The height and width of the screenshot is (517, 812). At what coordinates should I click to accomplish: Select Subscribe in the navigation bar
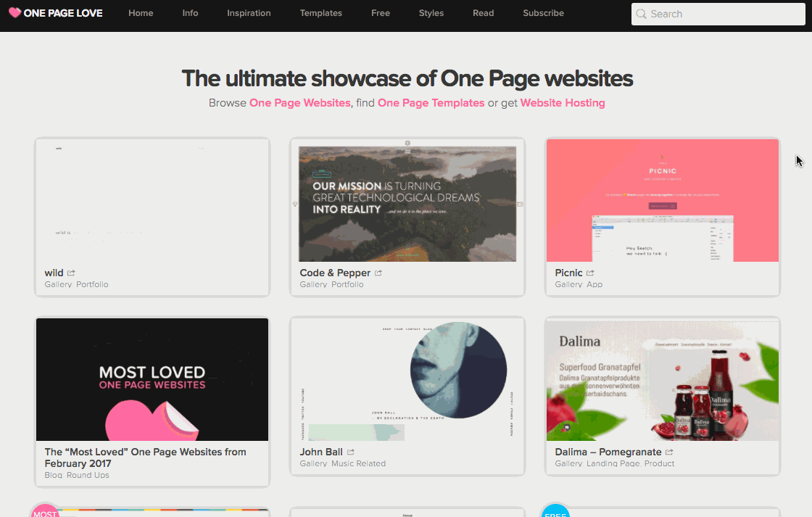tap(543, 13)
